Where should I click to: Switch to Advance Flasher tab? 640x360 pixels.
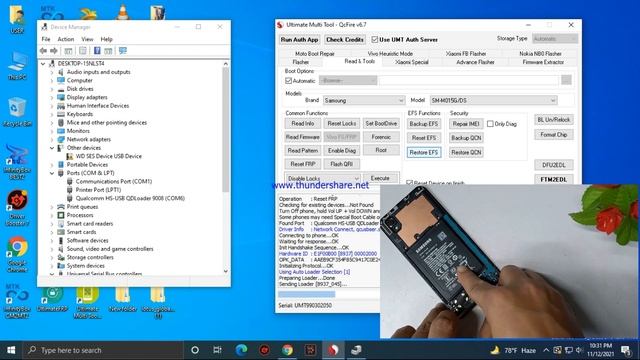point(475,62)
